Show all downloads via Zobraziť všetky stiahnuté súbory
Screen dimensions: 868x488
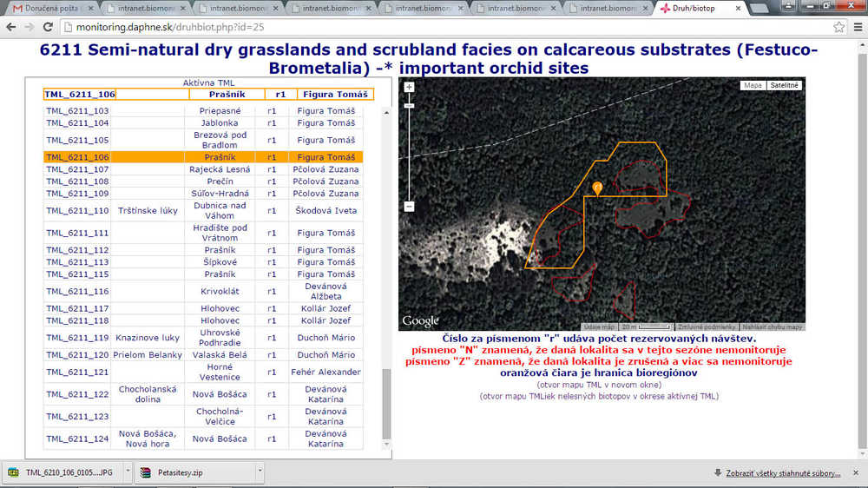point(783,473)
